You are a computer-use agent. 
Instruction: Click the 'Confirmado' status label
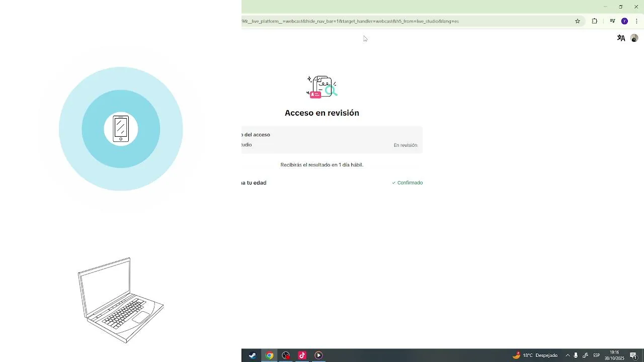408,183
